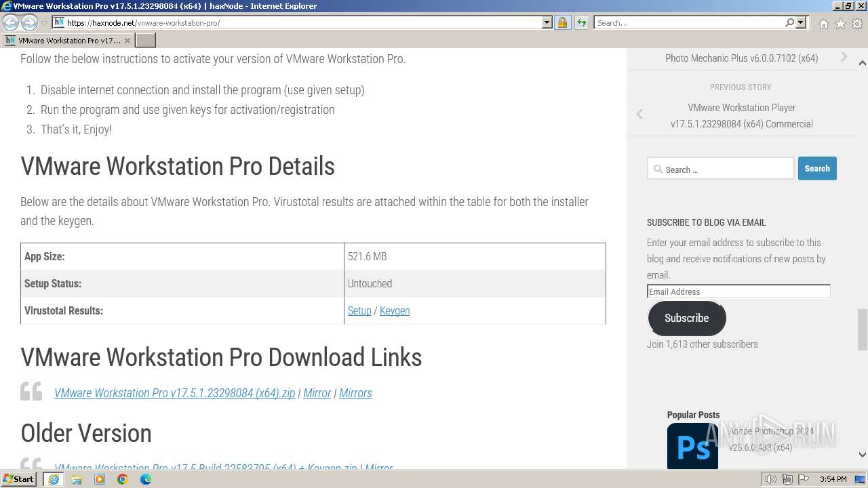Open Internet Explorer from taskbar
Viewport: 868px width, 488px height.
(x=53, y=479)
